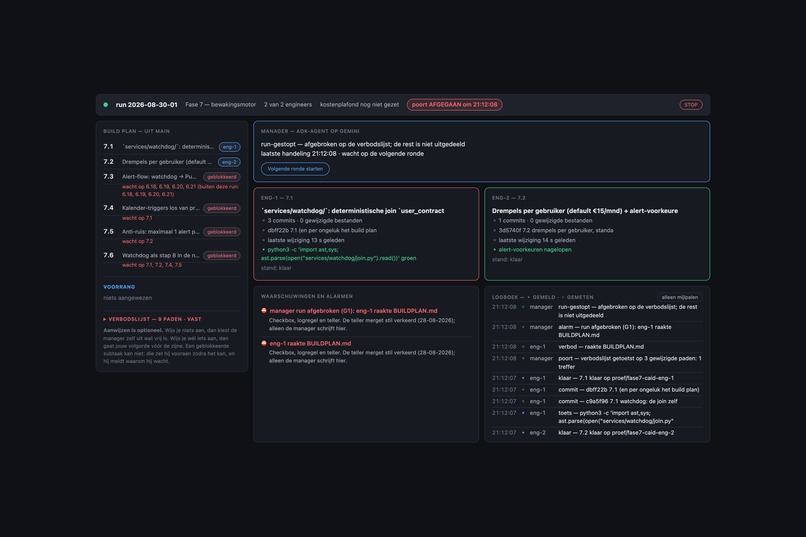Click the geblokkeerd badge on task 7.3
Viewport: 806px width, 537px height.
click(x=222, y=177)
